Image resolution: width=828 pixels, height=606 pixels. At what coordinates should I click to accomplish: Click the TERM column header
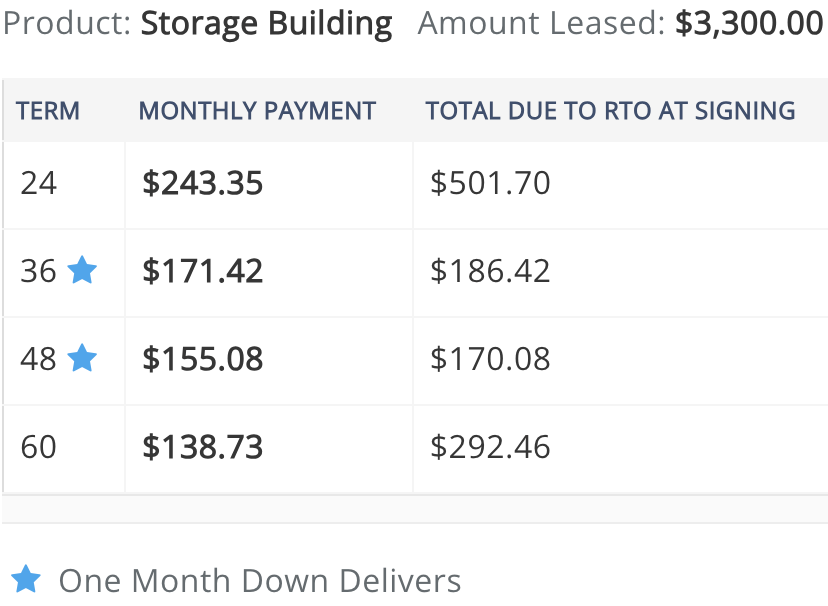point(48,111)
